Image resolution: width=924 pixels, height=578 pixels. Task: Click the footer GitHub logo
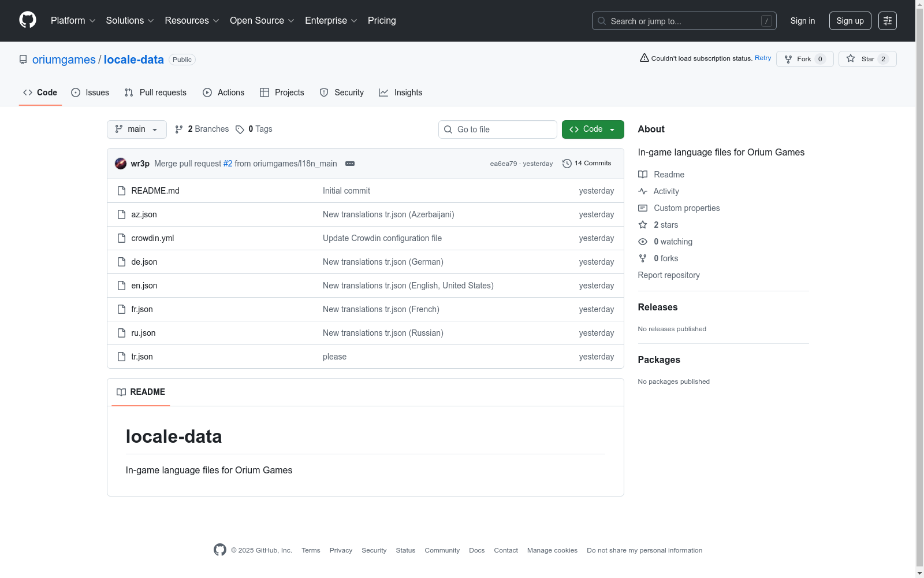coord(220,550)
